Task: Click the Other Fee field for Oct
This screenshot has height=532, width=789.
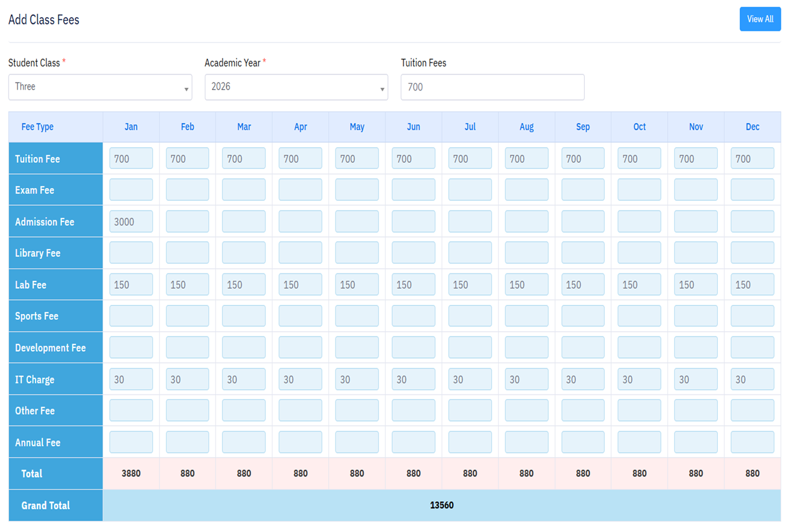Action: [639, 411]
